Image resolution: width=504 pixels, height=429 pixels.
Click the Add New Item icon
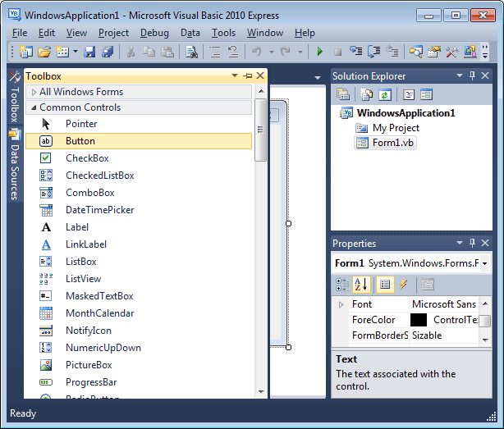62,52
